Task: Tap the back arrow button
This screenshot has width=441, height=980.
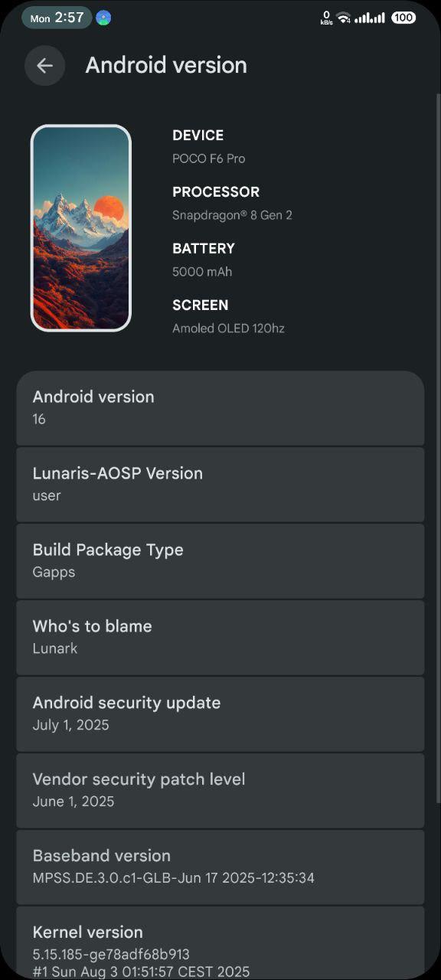Action: click(x=44, y=66)
